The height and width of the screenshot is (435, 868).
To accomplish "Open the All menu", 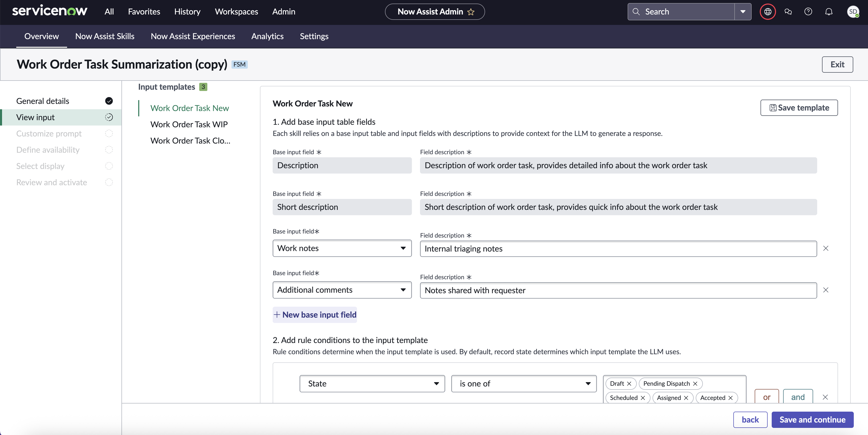I will click(x=109, y=11).
